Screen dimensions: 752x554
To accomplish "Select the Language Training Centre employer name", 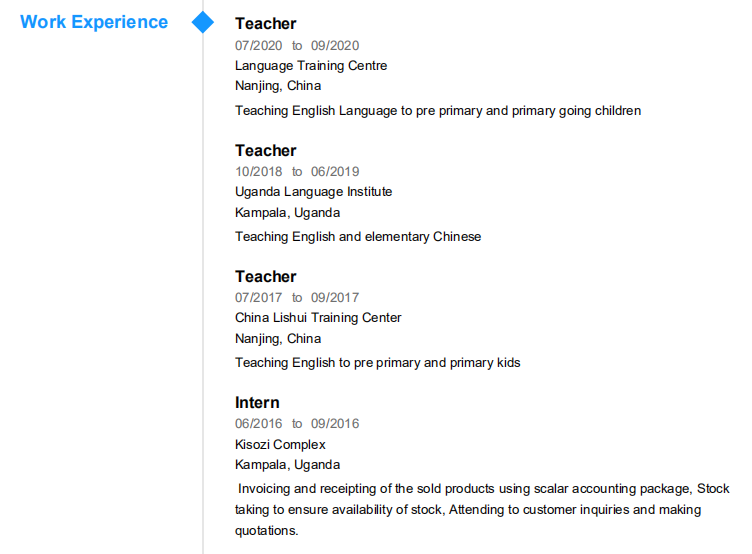I will [x=311, y=66].
